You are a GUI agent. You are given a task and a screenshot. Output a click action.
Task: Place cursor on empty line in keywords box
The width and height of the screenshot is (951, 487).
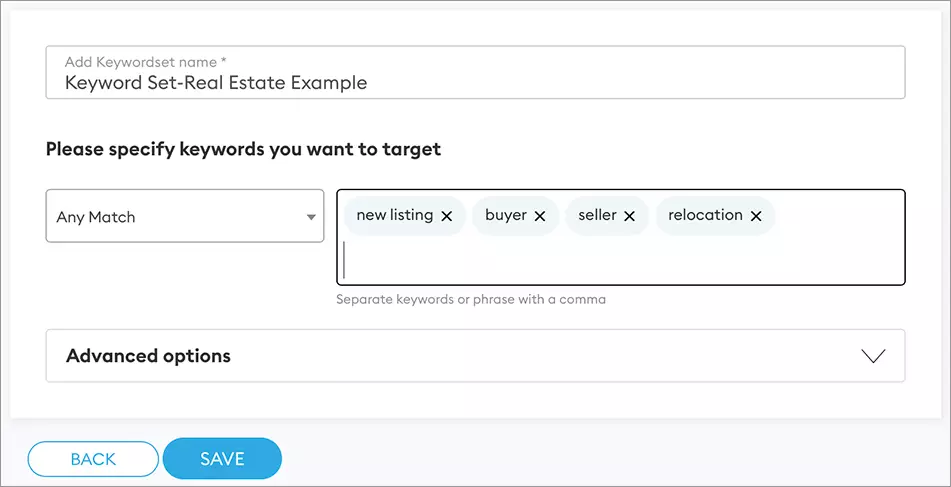[620, 260]
